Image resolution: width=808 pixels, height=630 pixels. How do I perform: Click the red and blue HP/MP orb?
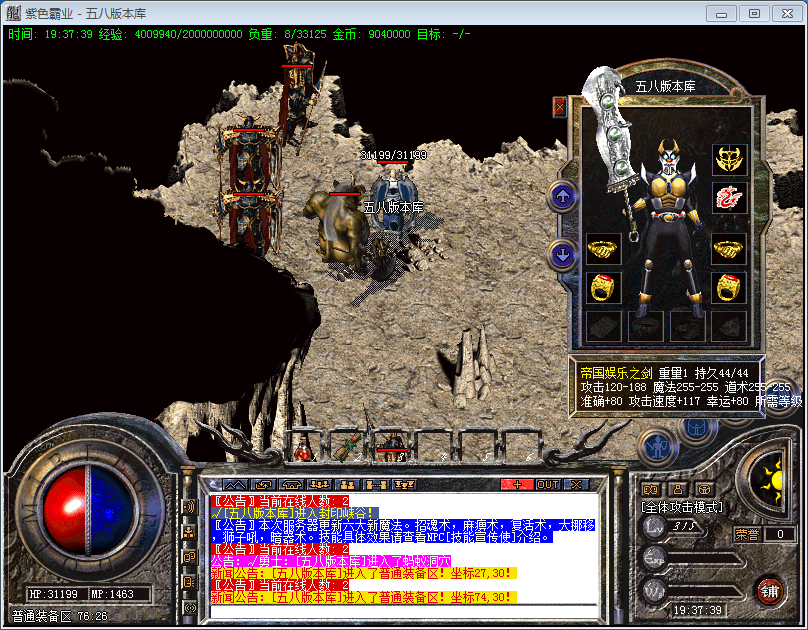[89, 508]
